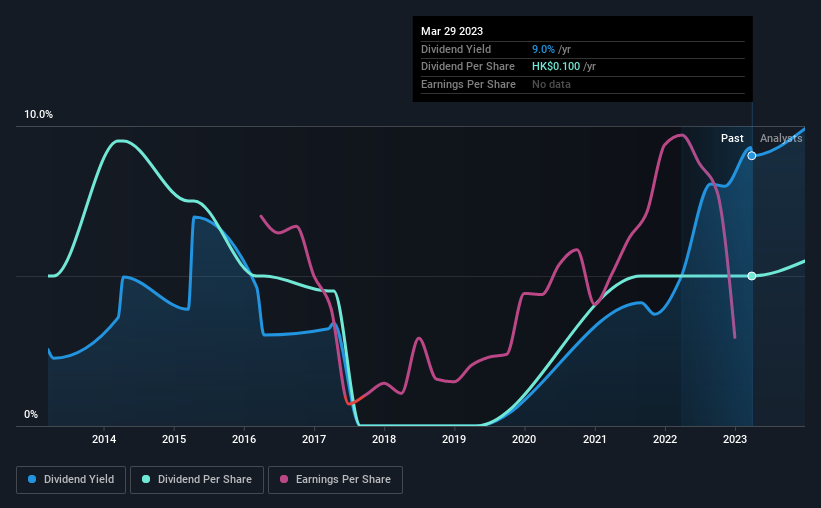Click the pink Earnings Per Share legend dot
Screen dimensions: 821x508
pyautogui.click(x=284, y=479)
